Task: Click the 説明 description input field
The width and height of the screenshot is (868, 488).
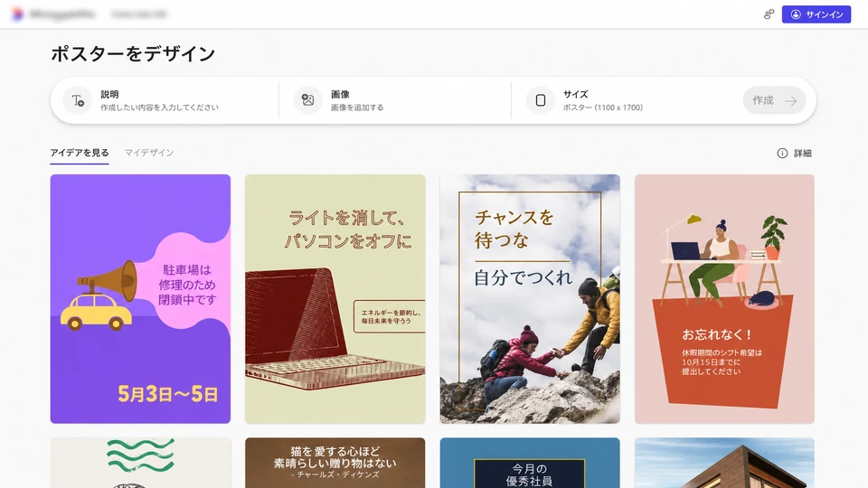Action: (x=166, y=100)
